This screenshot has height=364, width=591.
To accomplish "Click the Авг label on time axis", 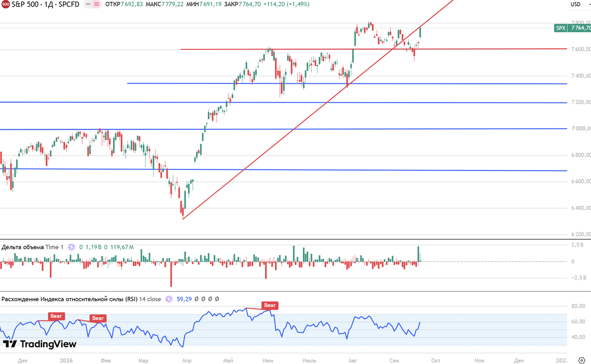I will click(353, 360).
